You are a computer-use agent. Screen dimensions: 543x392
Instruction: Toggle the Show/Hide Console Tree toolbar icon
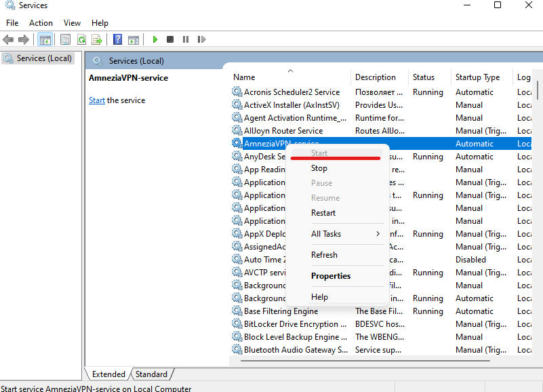[45, 40]
